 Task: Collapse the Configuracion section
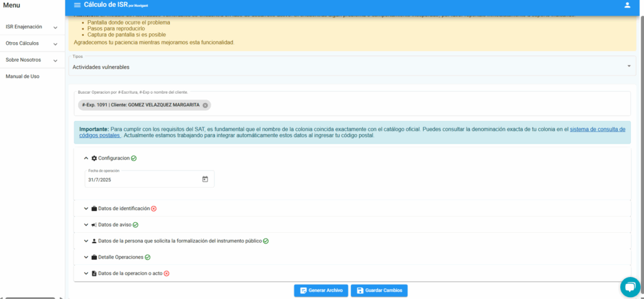(86, 158)
